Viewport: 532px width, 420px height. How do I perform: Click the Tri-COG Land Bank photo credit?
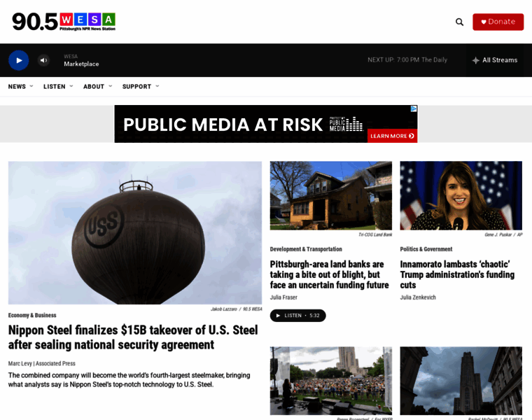(x=375, y=234)
